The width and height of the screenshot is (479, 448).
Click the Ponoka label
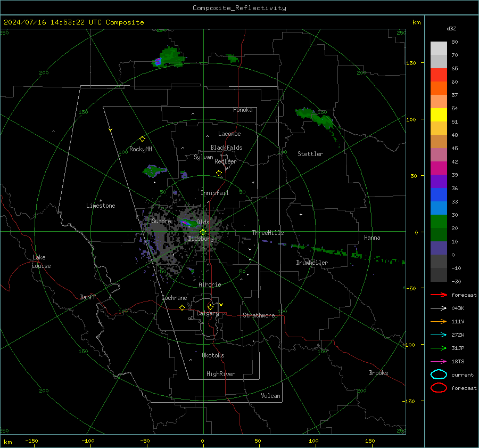click(x=243, y=110)
